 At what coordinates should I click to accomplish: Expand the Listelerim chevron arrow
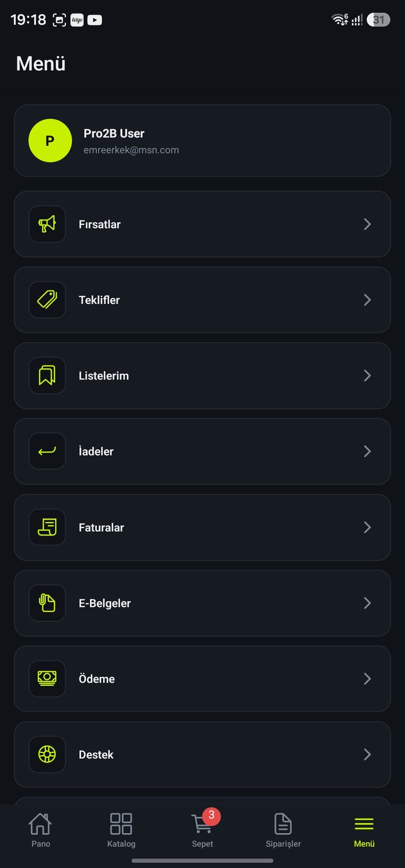click(367, 376)
